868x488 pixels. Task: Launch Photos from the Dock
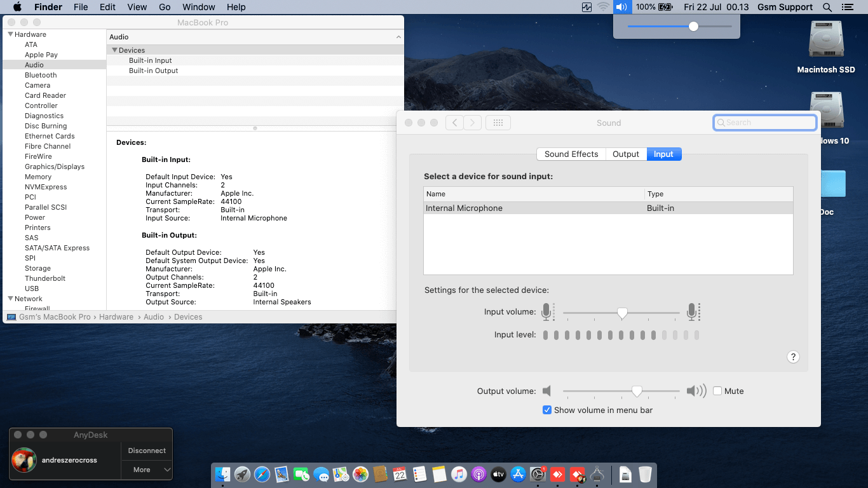click(x=360, y=474)
